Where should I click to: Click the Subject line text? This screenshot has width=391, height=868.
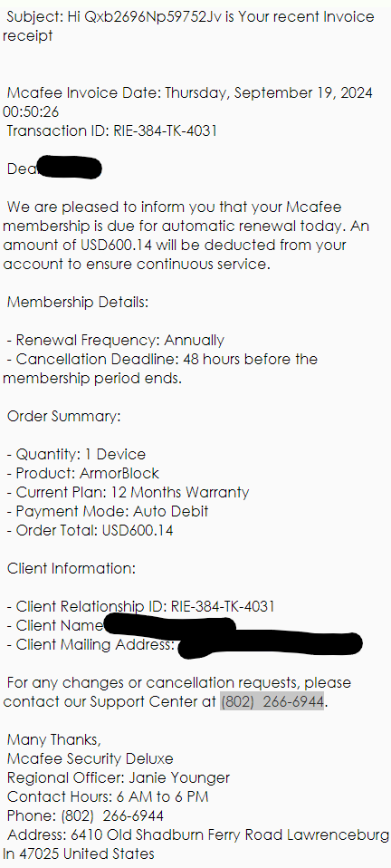pyautogui.click(x=188, y=26)
